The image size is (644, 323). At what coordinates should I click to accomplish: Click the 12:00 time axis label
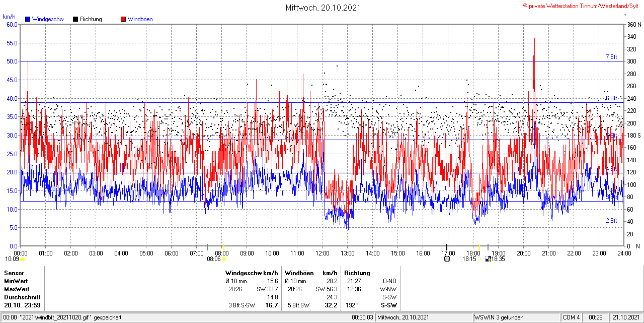322,253
